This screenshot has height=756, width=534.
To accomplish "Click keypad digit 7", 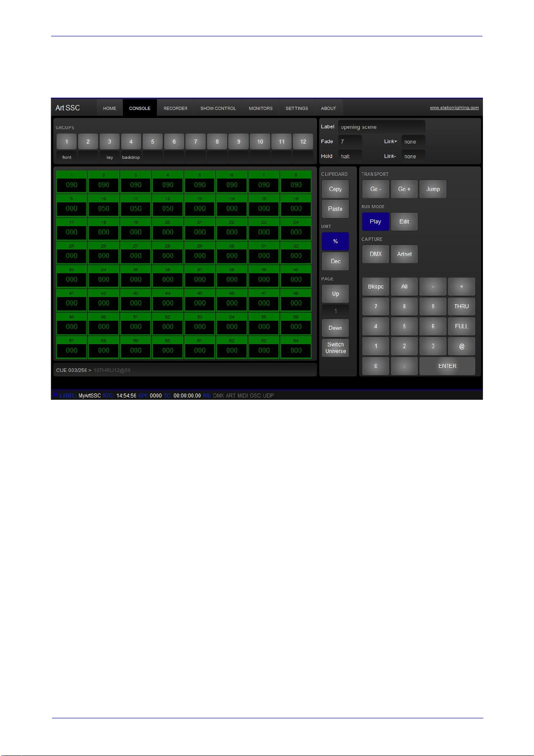I will (376, 306).
